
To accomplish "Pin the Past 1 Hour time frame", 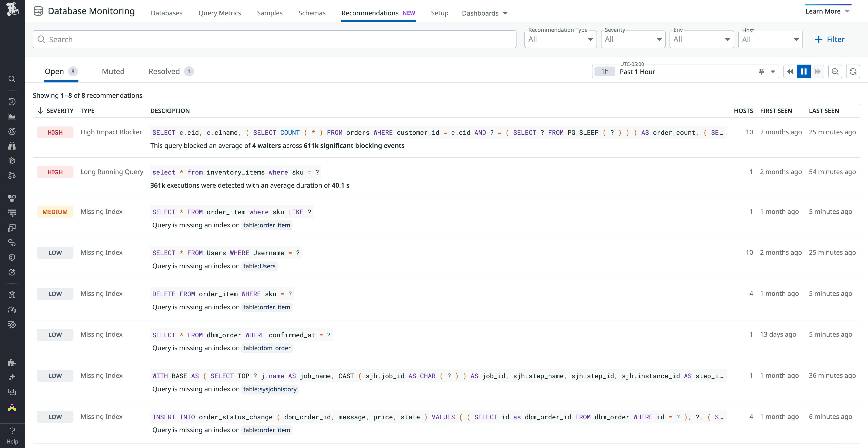I will pos(761,71).
